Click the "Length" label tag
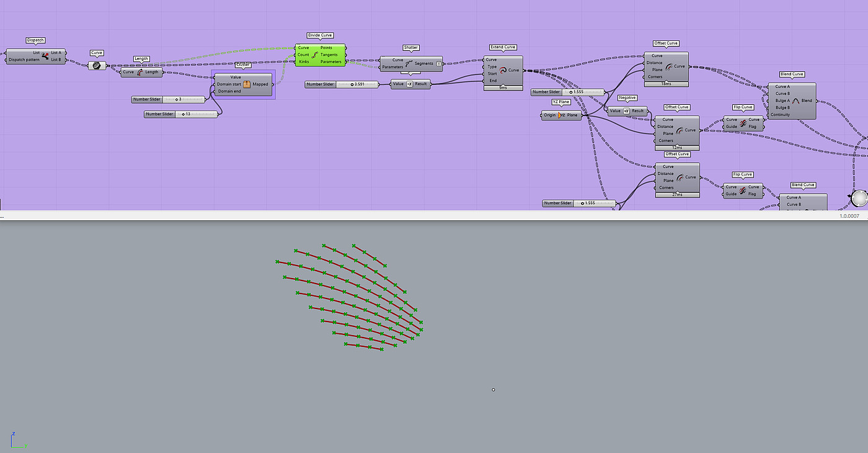Image resolution: width=868 pixels, height=453 pixels. (x=141, y=59)
